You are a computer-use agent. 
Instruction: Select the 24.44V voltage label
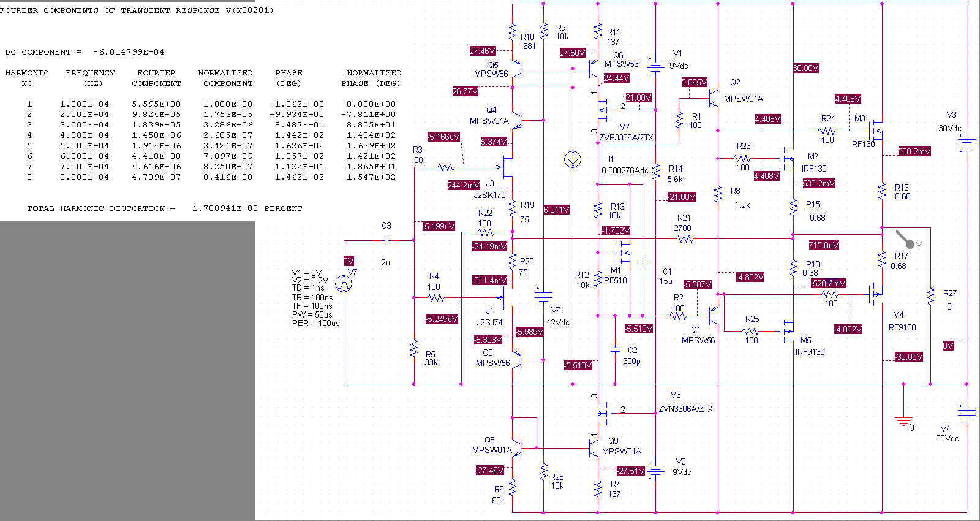click(617, 78)
